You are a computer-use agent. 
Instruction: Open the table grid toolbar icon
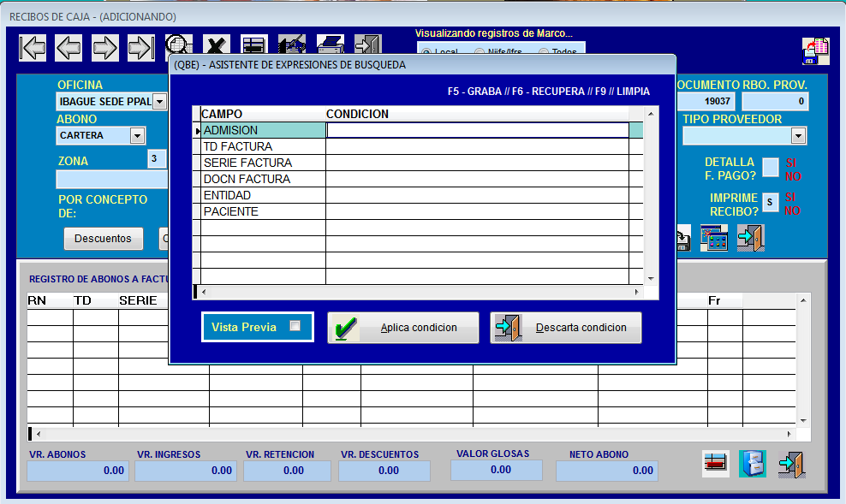[253, 44]
